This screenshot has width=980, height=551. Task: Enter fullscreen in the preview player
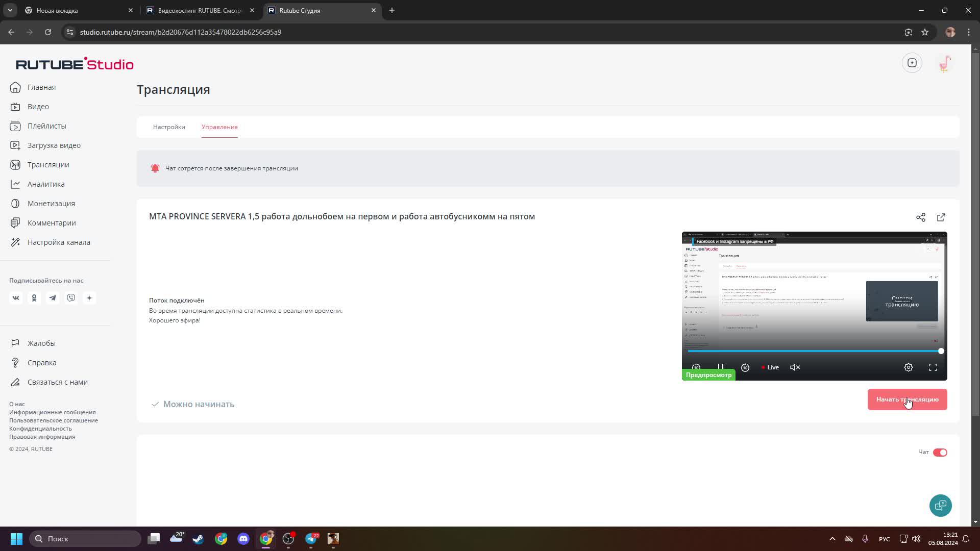click(933, 367)
